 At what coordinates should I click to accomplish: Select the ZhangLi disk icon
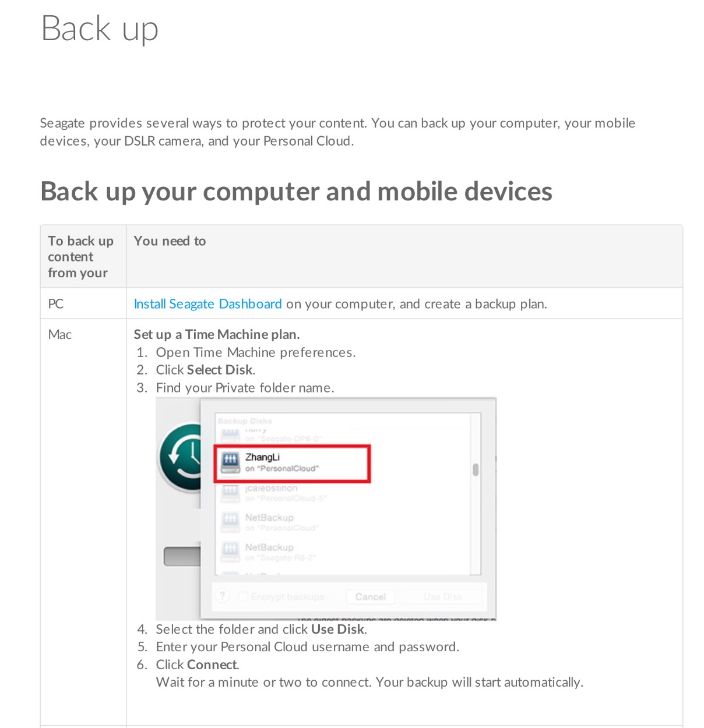pyautogui.click(x=231, y=462)
